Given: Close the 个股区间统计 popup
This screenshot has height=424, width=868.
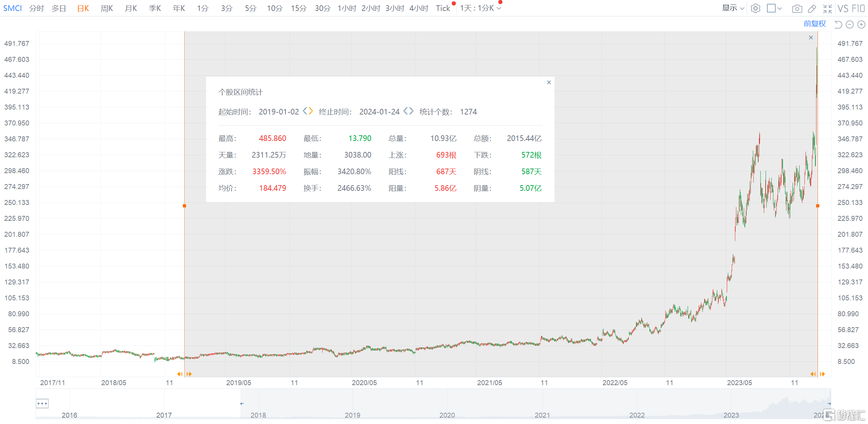Looking at the screenshot, I should 549,82.
